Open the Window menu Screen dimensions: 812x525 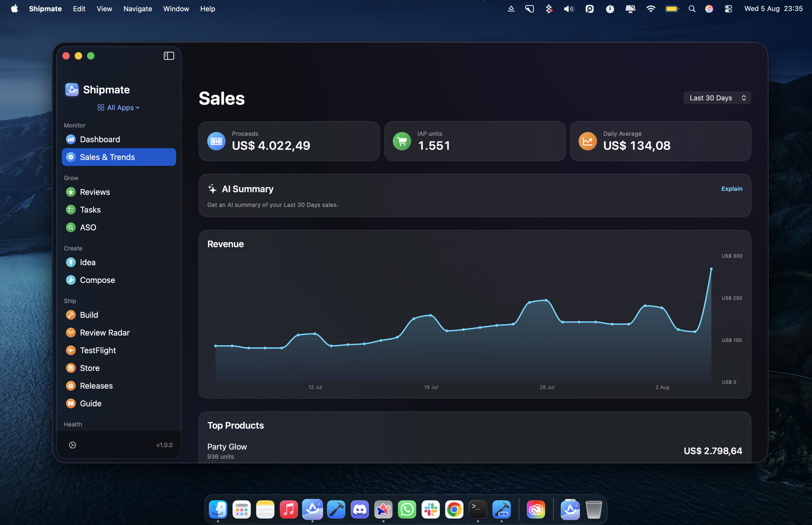[x=176, y=8]
